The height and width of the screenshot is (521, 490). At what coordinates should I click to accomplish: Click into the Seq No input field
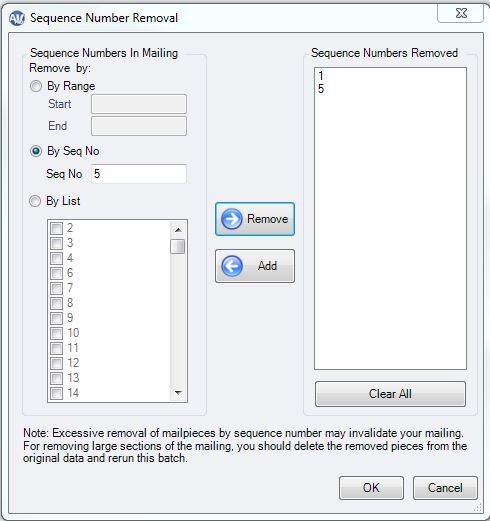tap(139, 174)
